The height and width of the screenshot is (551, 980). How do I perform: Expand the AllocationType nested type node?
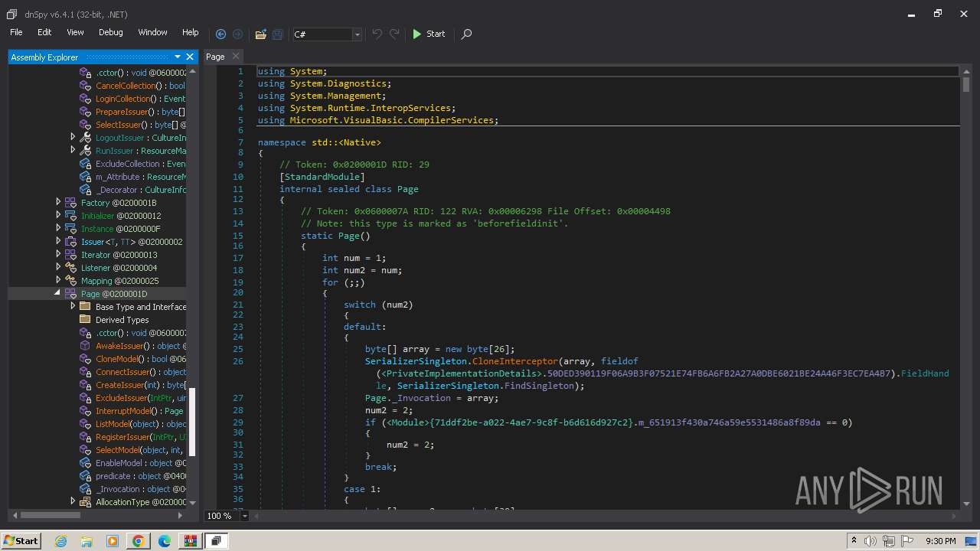pyautogui.click(x=73, y=502)
